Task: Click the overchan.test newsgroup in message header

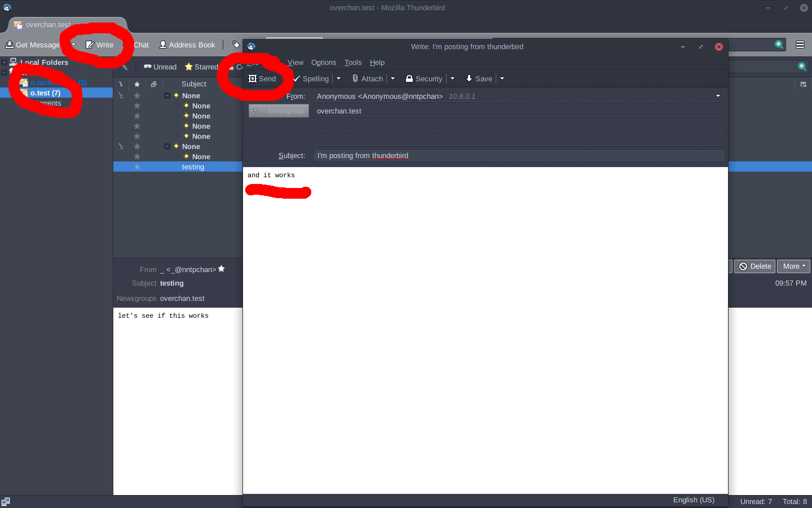Action: coord(182,298)
